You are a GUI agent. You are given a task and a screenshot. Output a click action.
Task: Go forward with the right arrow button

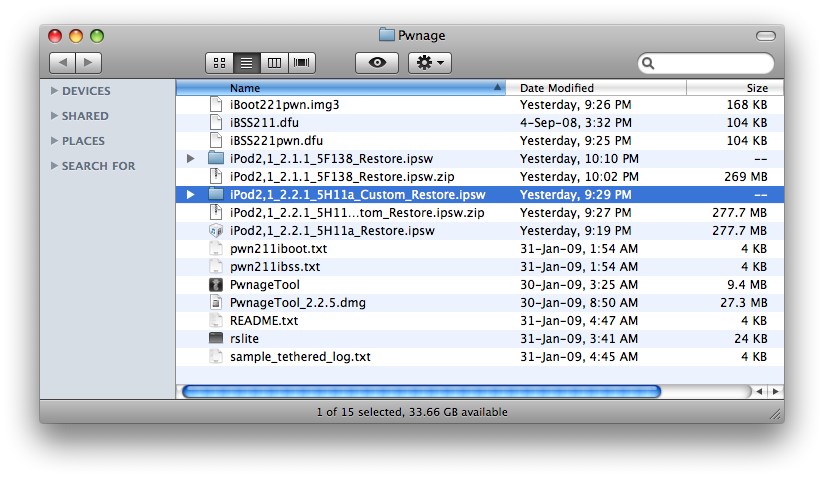coord(89,63)
